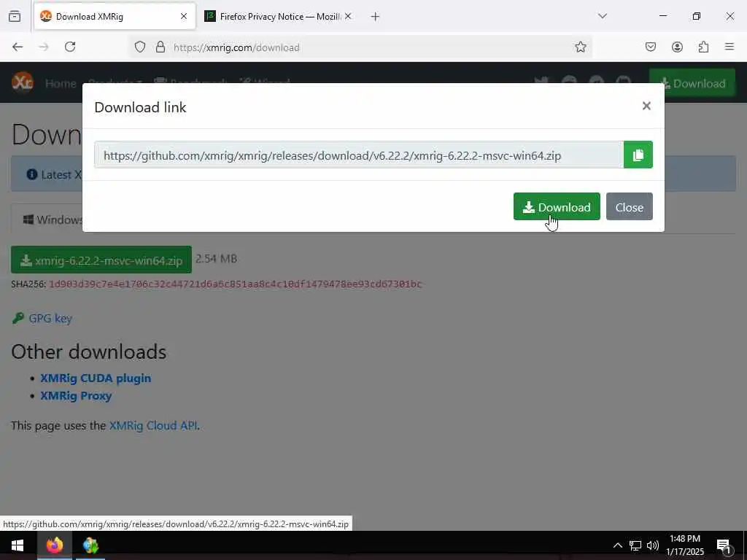
Task: List all tabs using the chevron dropdown
Action: pyautogui.click(x=602, y=16)
